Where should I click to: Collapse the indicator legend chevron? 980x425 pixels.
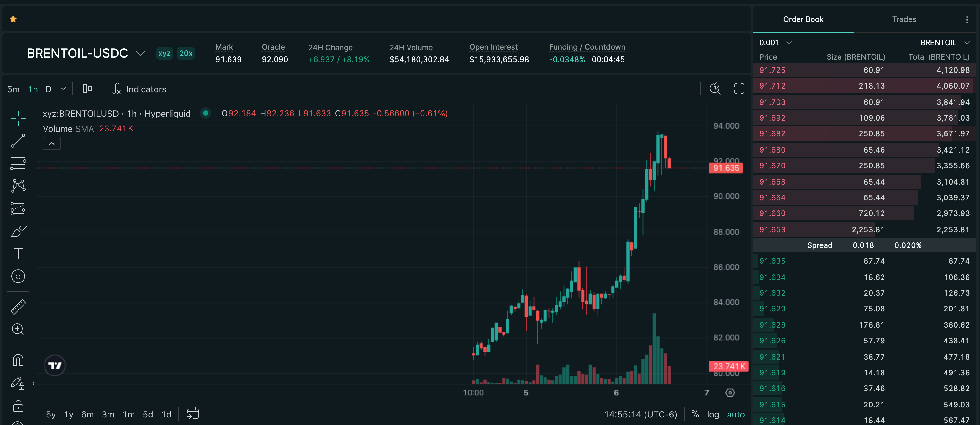pos(52,143)
